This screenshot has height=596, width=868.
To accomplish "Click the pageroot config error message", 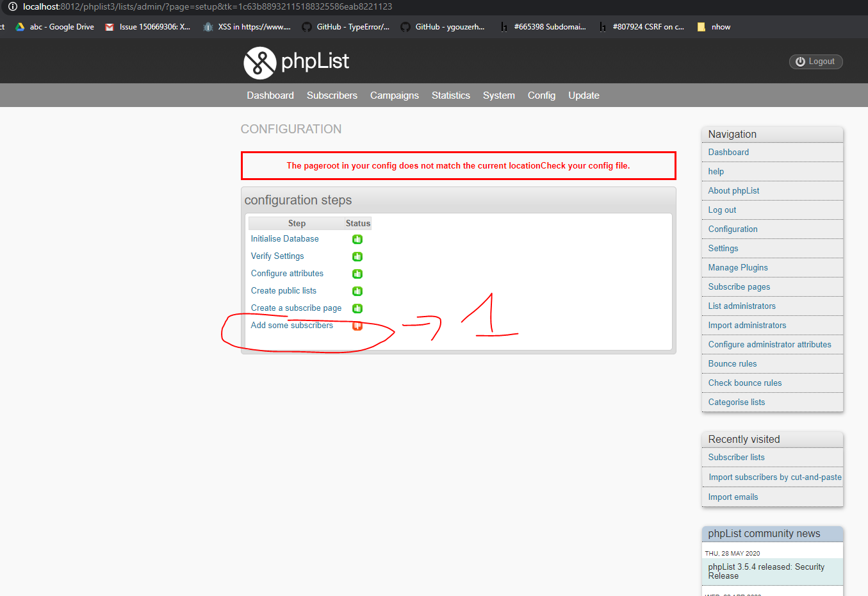I will click(x=458, y=165).
